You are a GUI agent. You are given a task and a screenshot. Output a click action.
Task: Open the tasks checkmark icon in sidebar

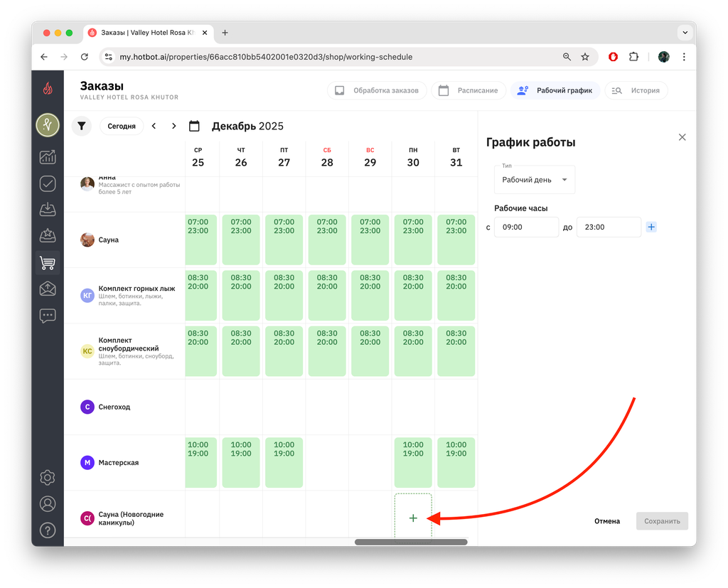[48, 183]
